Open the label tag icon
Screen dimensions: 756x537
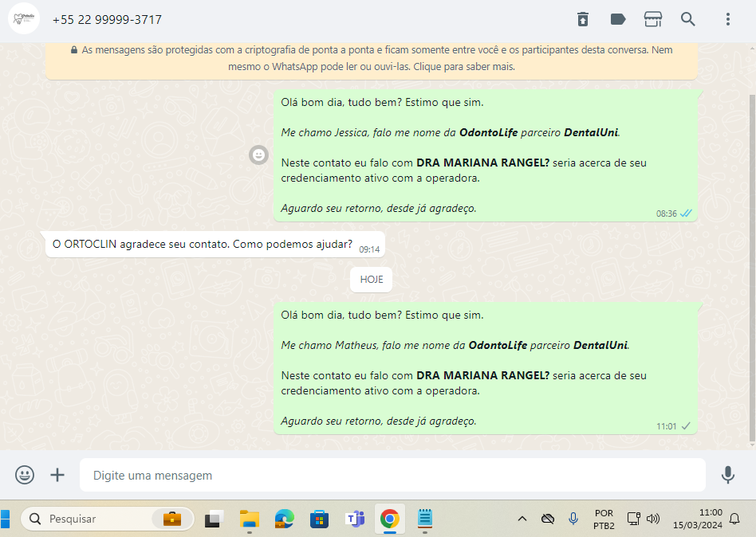tap(617, 19)
